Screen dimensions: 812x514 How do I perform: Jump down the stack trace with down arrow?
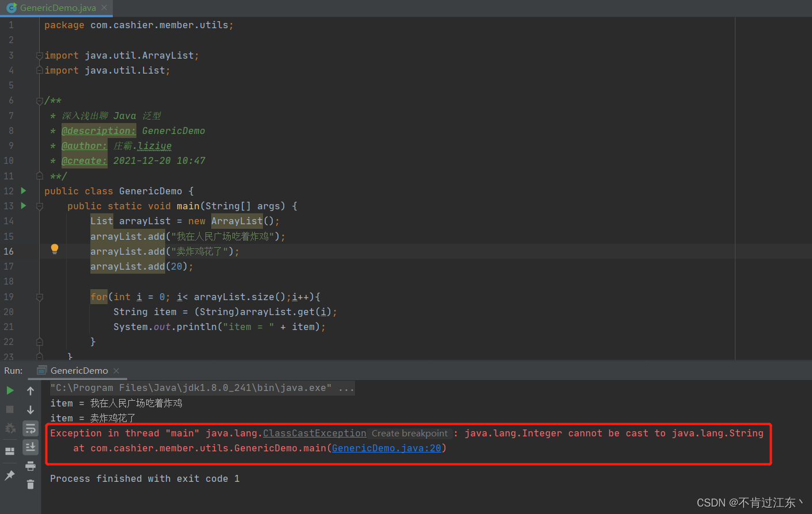tap(31, 410)
